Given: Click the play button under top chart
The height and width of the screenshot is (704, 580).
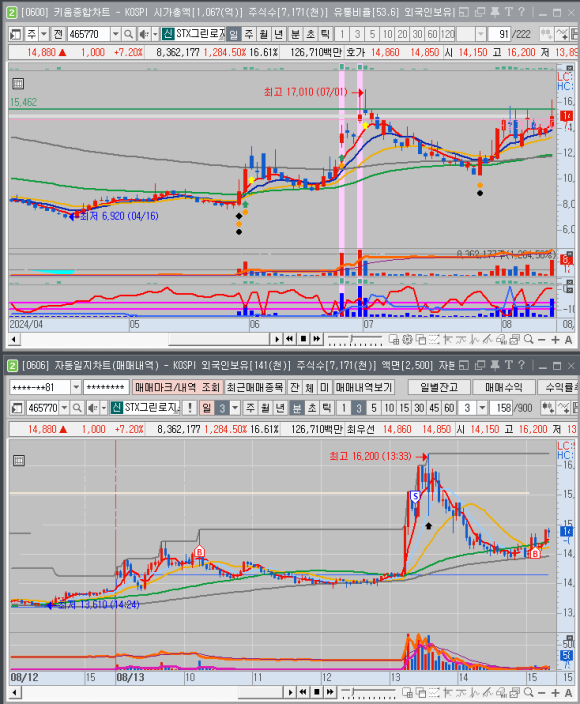Looking at the screenshot, I should [277, 339].
